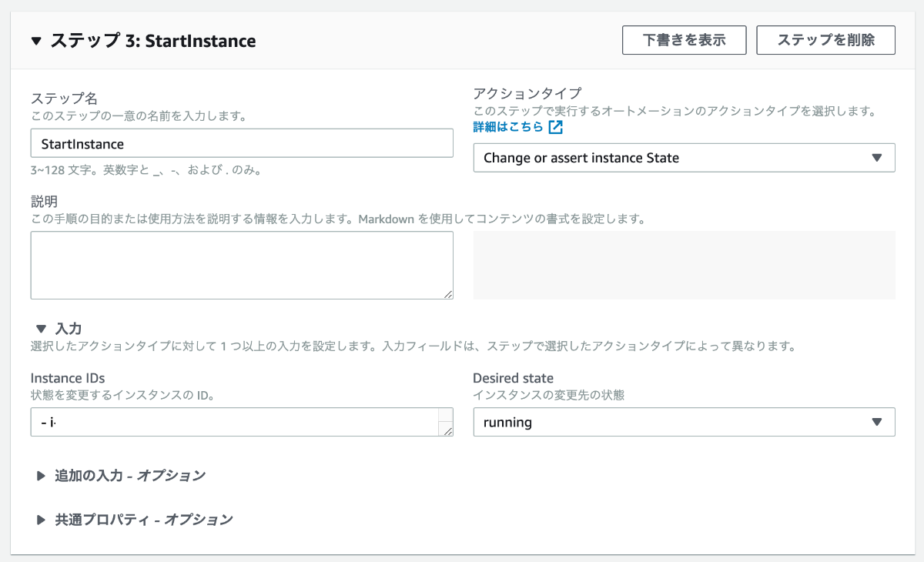Click the Instance IDs field scrollbar
Viewport: 924px width, 562px height.
click(x=446, y=416)
